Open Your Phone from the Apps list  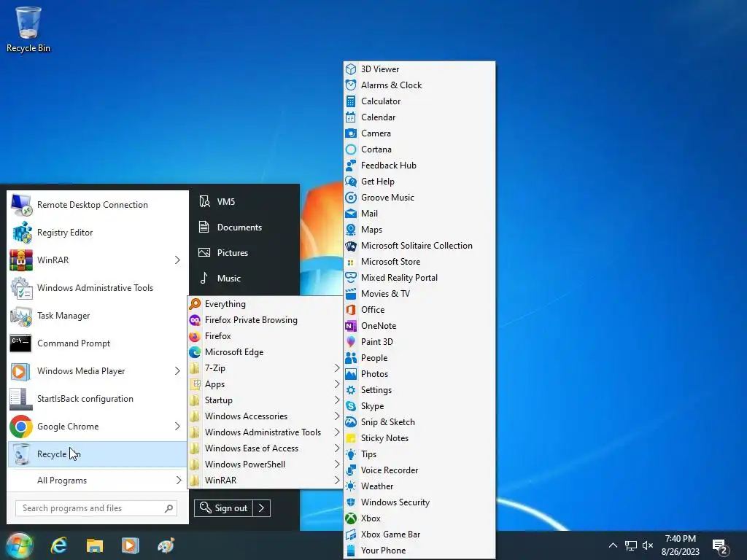click(419, 551)
